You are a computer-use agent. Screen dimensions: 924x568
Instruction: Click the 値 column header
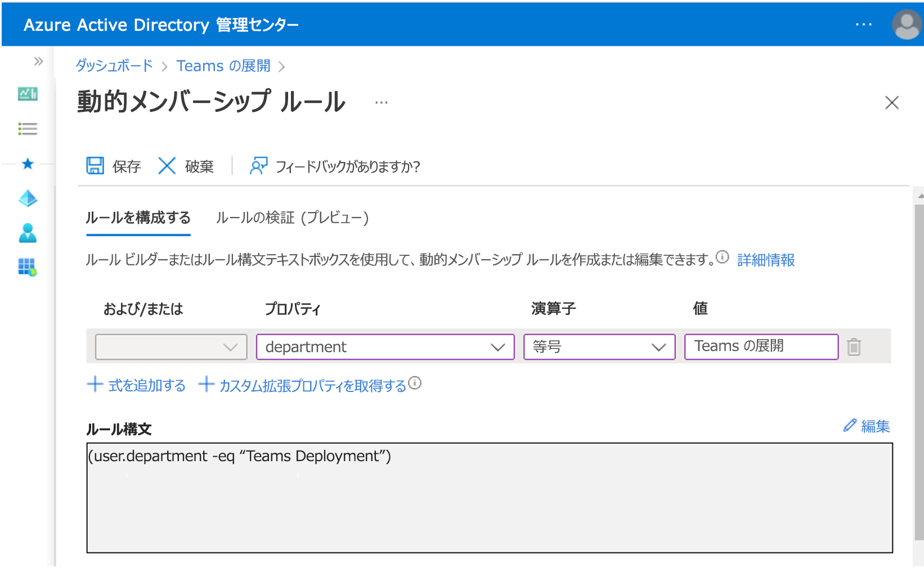coord(700,309)
